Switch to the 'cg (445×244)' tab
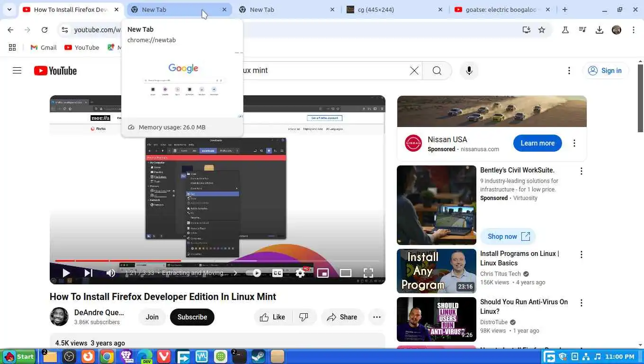The height and width of the screenshot is (364, 644). coord(395,9)
